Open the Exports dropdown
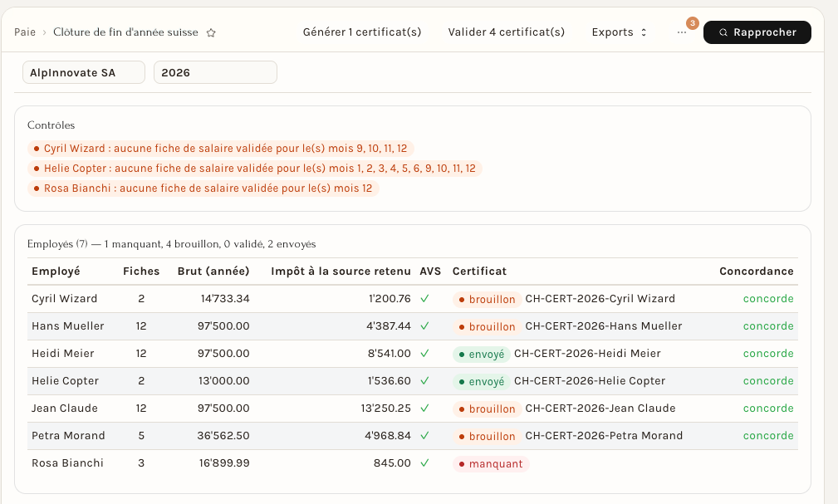The width and height of the screenshot is (838, 504). [x=619, y=32]
